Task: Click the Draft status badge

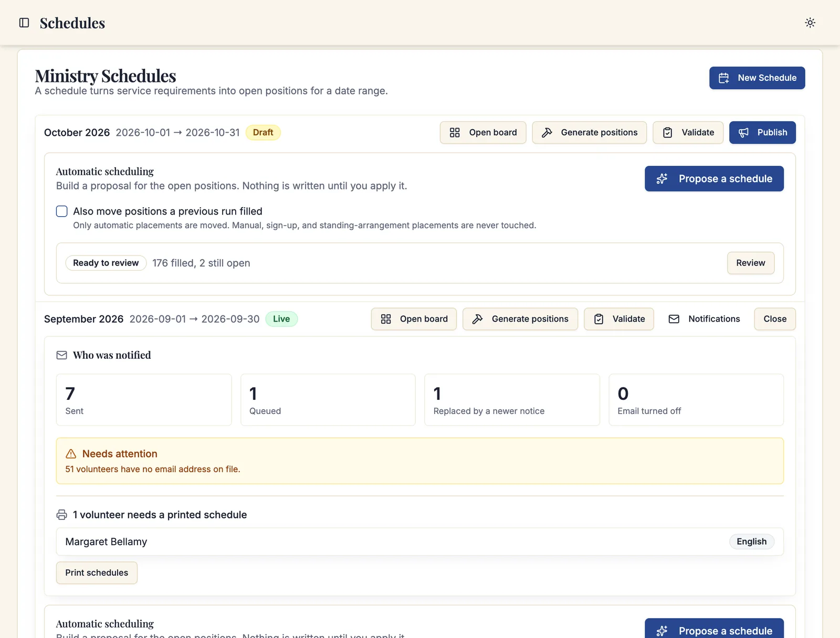Action: [x=263, y=132]
